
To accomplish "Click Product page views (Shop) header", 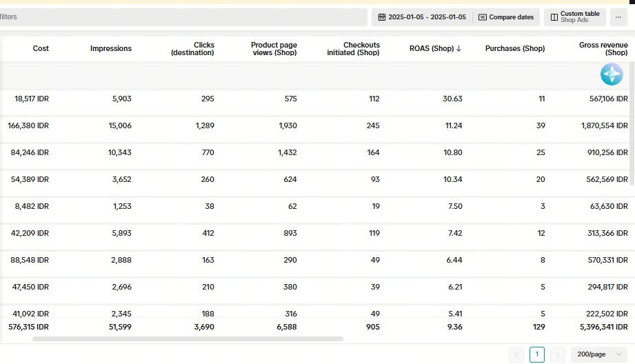I will click(274, 49).
